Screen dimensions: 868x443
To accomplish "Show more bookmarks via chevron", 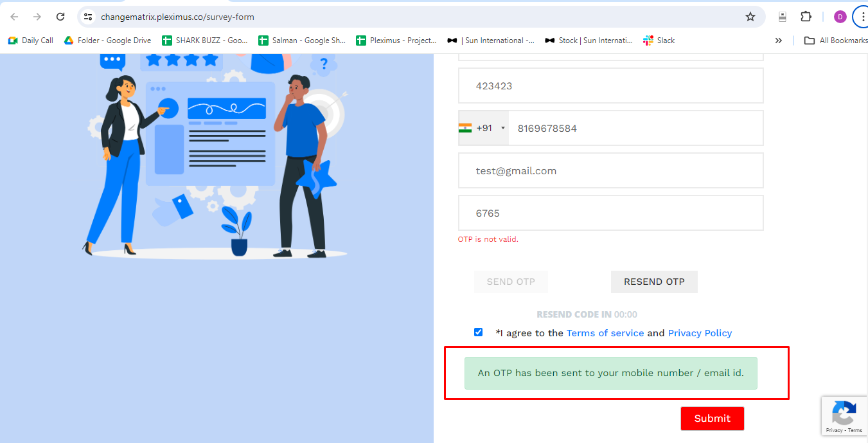I will click(x=778, y=41).
